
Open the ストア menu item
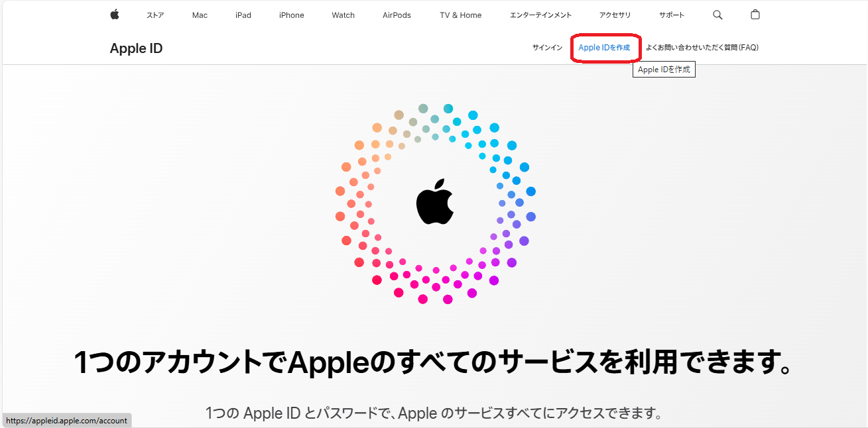click(155, 15)
